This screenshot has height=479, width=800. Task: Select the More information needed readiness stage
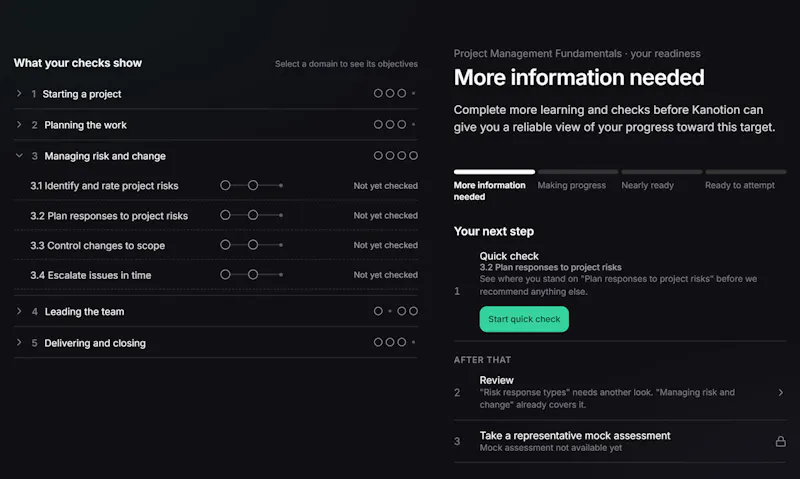pos(494,186)
